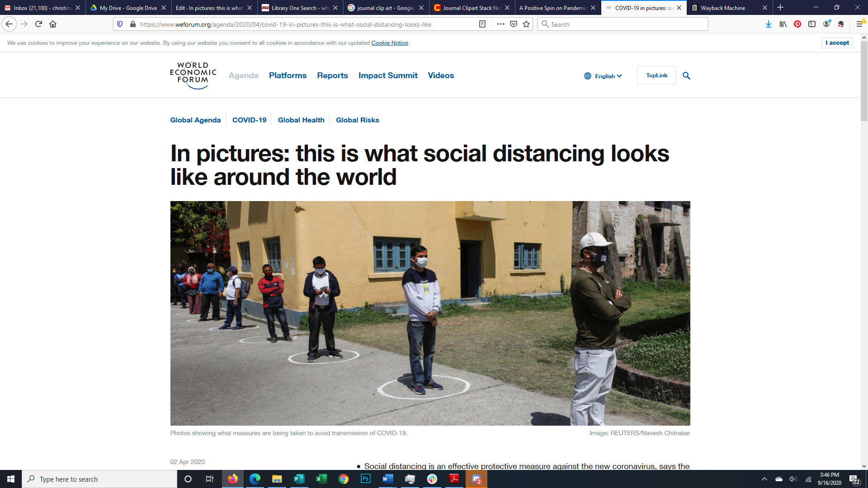868x488 pixels.
Task: Open the Firefox hamburger application menu
Action: pyautogui.click(x=859, y=24)
